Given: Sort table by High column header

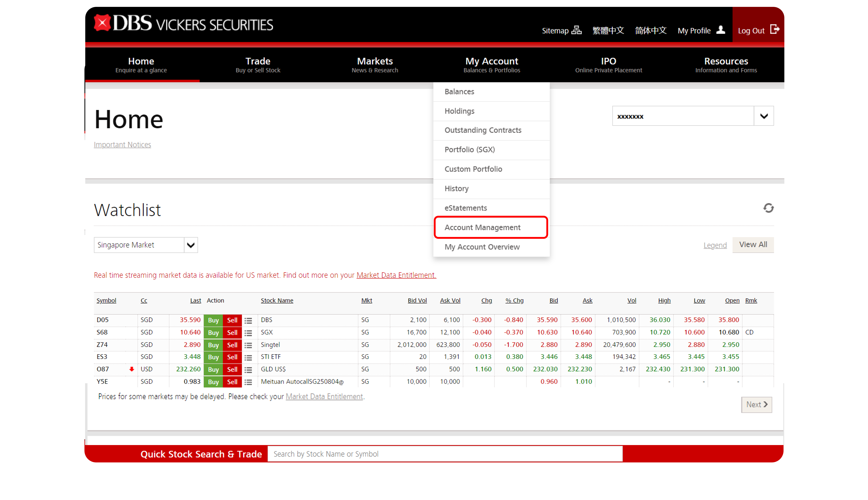Looking at the screenshot, I should coord(664,300).
